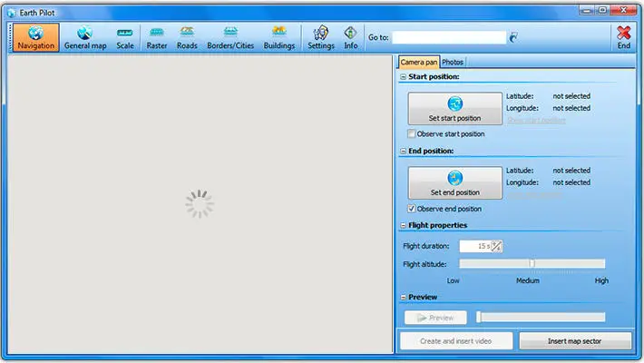Click the flight duration spinner arrows
The width and height of the screenshot is (644, 363).
[x=496, y=246]
